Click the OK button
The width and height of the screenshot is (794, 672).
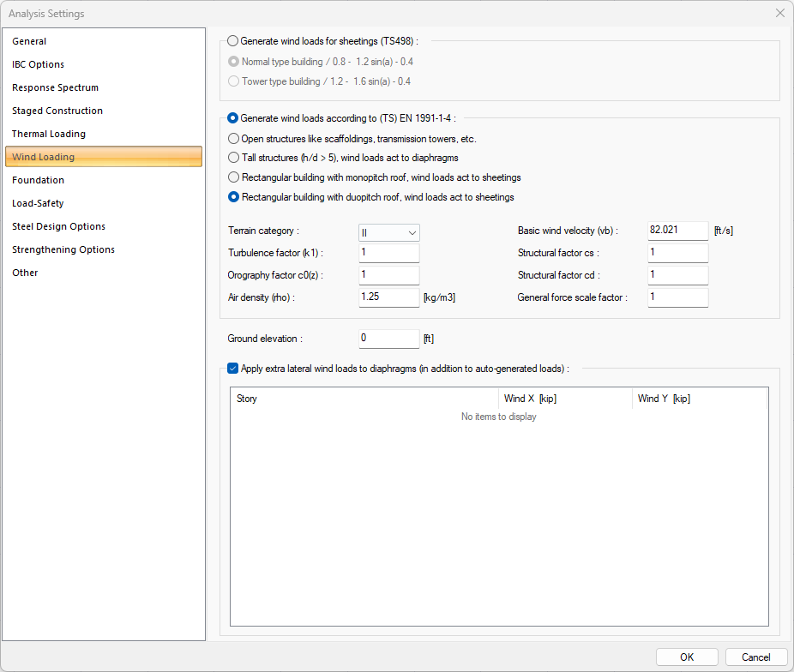[687, 657]
